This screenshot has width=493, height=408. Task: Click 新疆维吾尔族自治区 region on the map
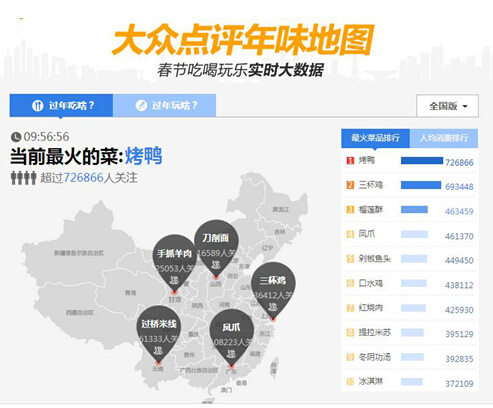tap(79, 253)
